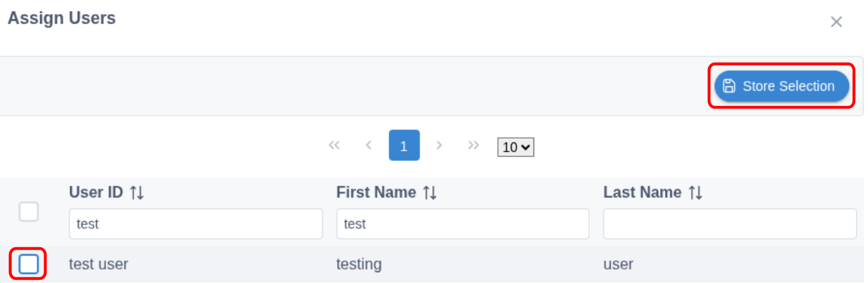Jump to last page of results
Image resolution: width=868 pixels, height=283 pixels.
tap(474, 145)
